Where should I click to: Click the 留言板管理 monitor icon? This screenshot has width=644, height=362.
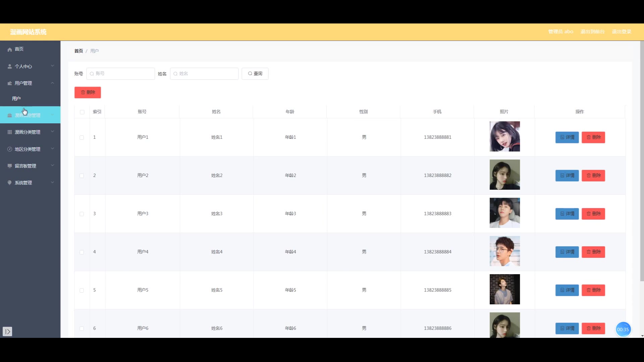point(10,166)
